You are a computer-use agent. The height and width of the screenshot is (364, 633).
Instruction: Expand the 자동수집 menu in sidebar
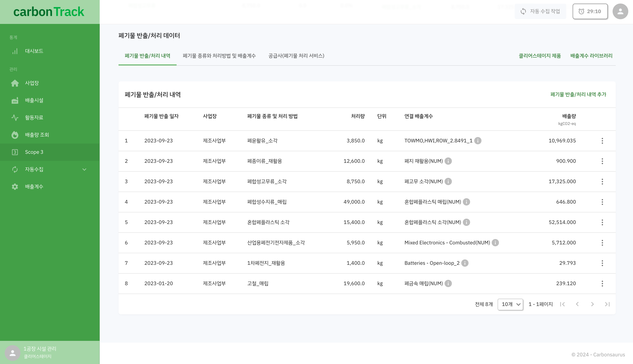point(49,169)
